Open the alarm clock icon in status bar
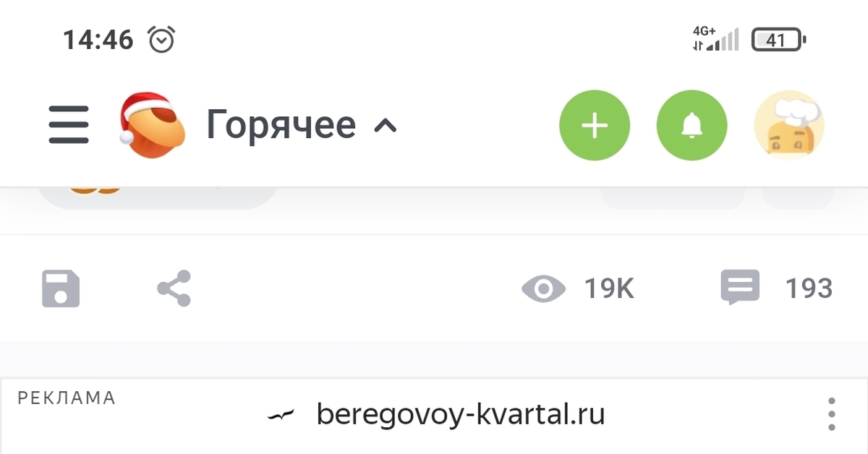The width and height of the screenshot is (868, 454). (162, 38)
